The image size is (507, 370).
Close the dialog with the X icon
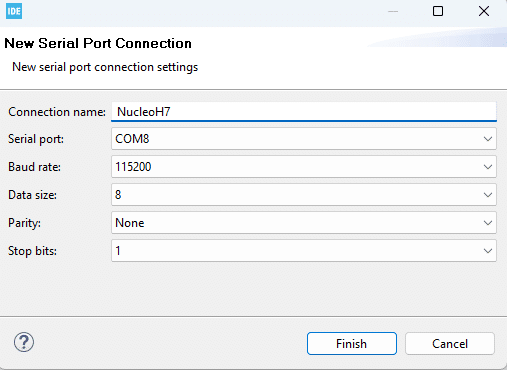484,11
